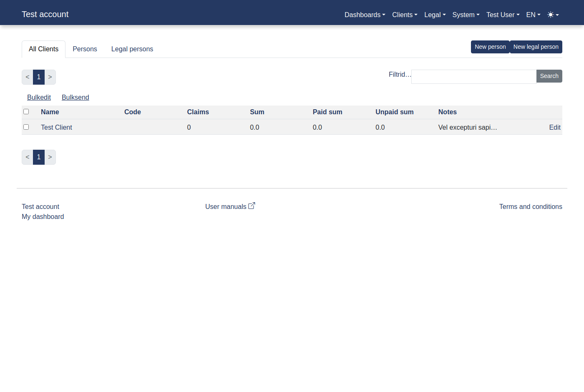
Task: Click the New legal person button
Action: (x=536, y=47)
